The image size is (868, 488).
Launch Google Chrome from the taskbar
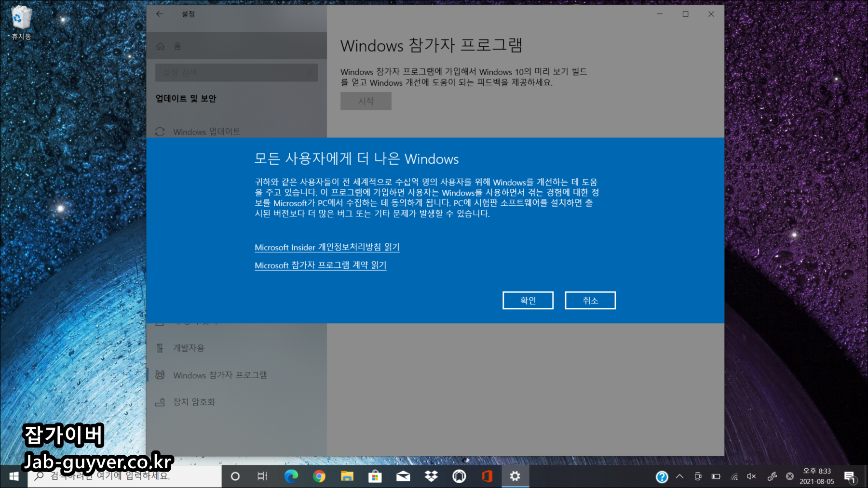click(x=319, y=476)
